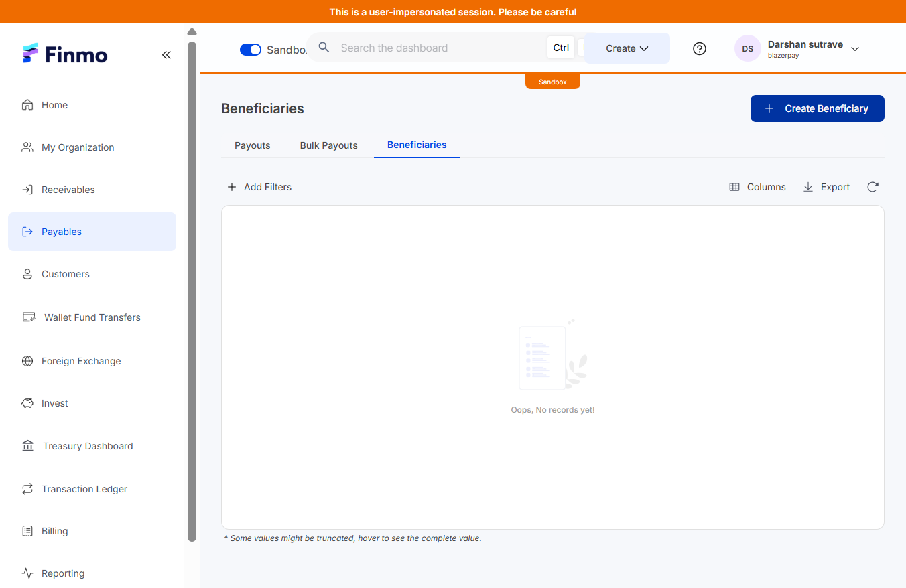The height and width of the screenshot is (588, 906).
Task: Click the sidebar vertical scrollbar
Action: tap(192, 291)
